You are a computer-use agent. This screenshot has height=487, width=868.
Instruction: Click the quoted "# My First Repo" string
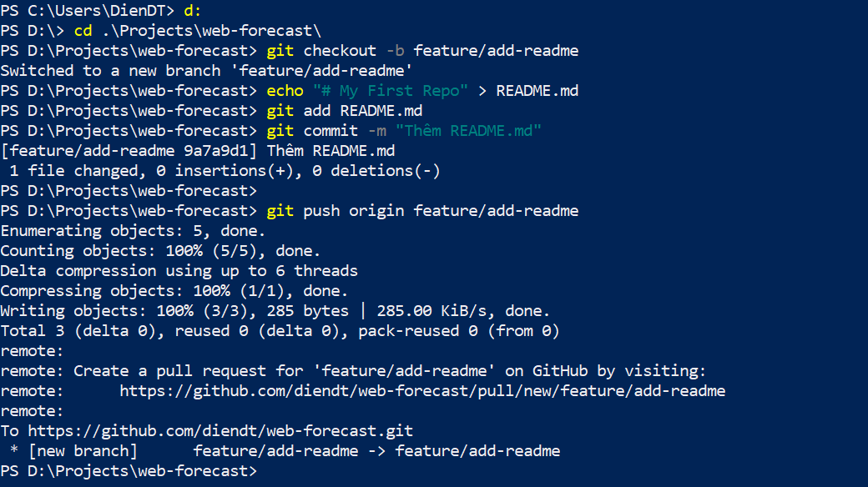(x=390, y=91)
